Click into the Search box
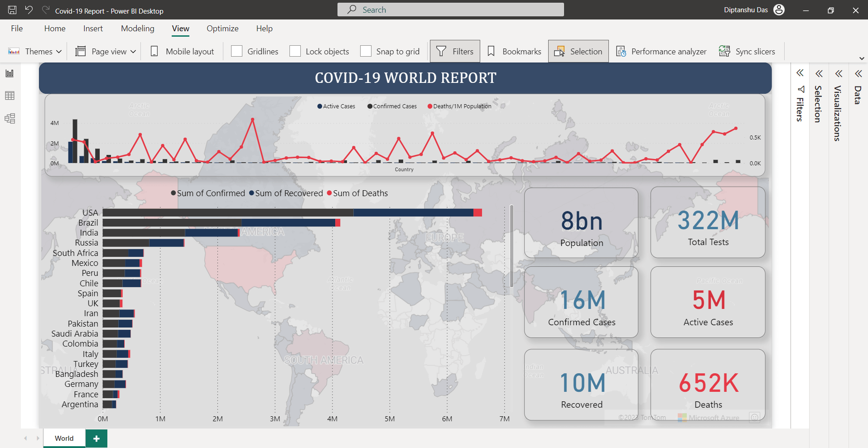 pyautogui.click(x=450, y=10)
